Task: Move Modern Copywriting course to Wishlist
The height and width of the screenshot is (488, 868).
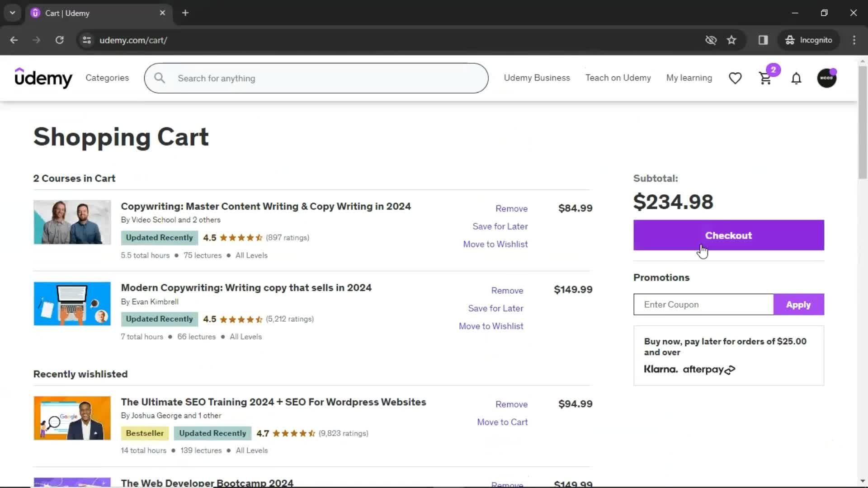Action: (x=491, y=326)
